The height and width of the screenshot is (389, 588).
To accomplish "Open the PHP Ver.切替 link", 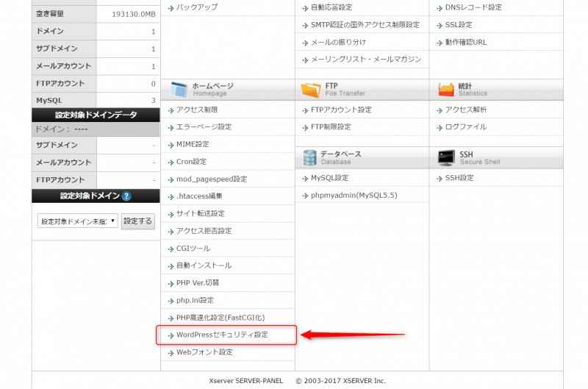I will click(x=198, y=283).
